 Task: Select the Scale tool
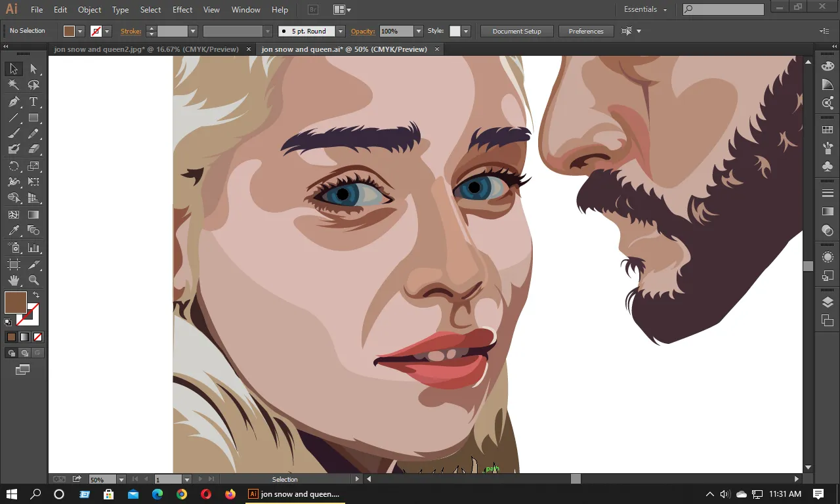(33, 166)
